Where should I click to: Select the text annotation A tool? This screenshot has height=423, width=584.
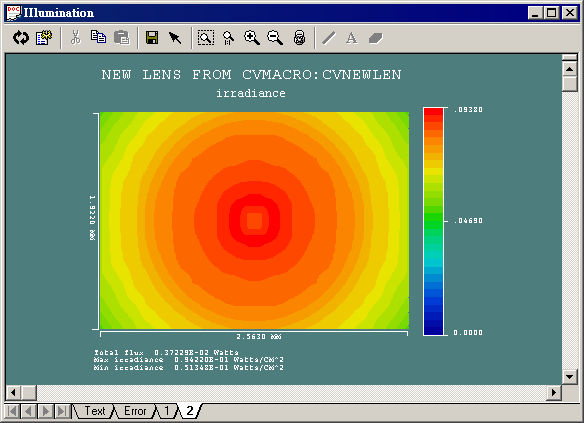pyautogui.click(x=352, y=38)
